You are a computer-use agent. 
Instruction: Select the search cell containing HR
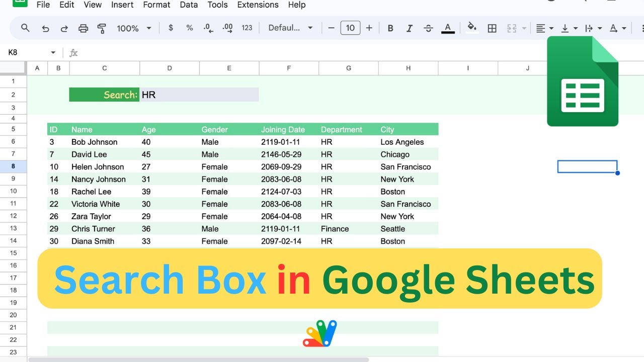(x=199, y=95)
